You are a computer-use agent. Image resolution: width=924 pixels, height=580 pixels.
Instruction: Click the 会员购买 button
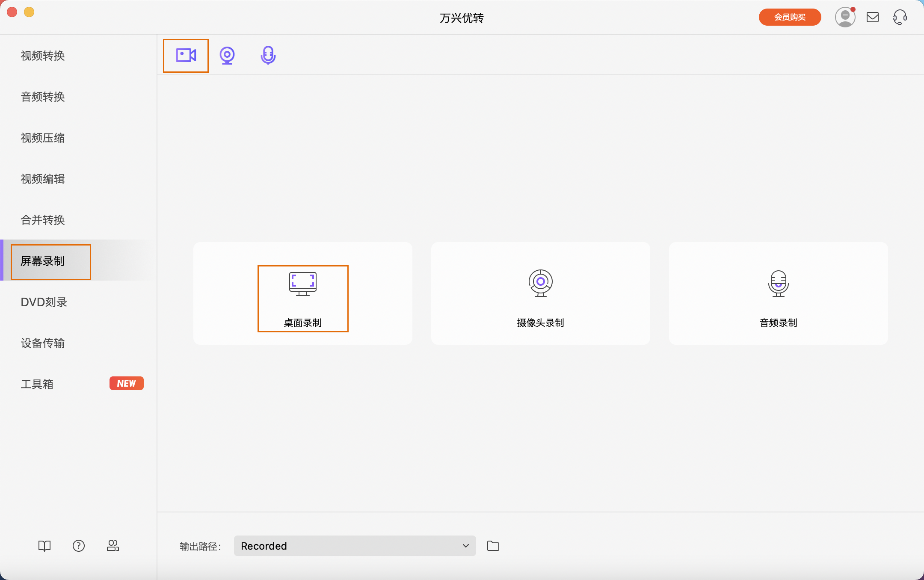(x=790, y=17)
